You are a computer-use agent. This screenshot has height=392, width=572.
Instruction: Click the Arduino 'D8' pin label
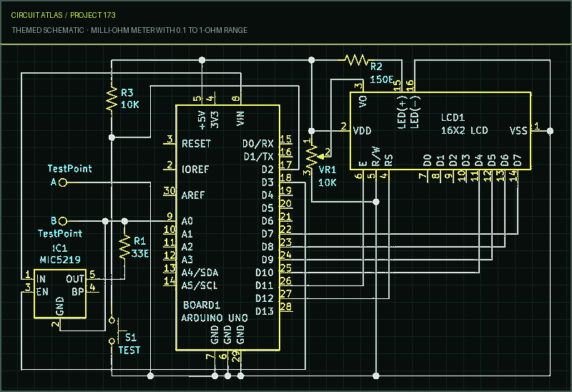pyautogui.click(x=267, y=247)
